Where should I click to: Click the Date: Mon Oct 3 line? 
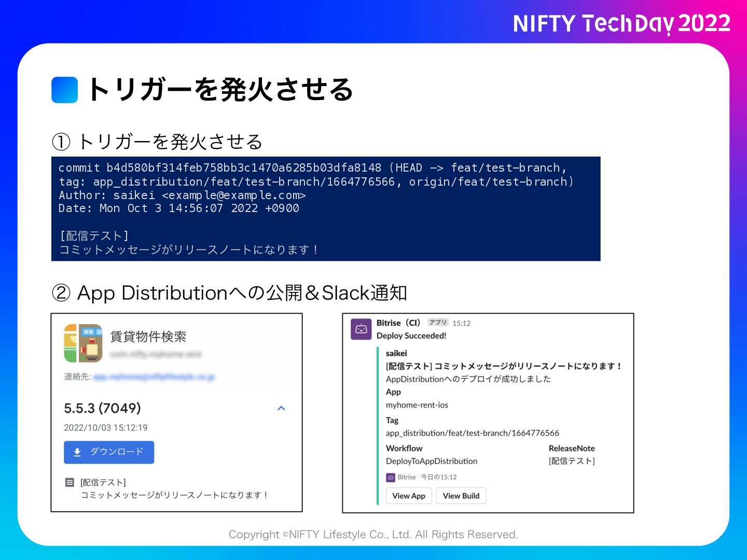pos(179,208)
